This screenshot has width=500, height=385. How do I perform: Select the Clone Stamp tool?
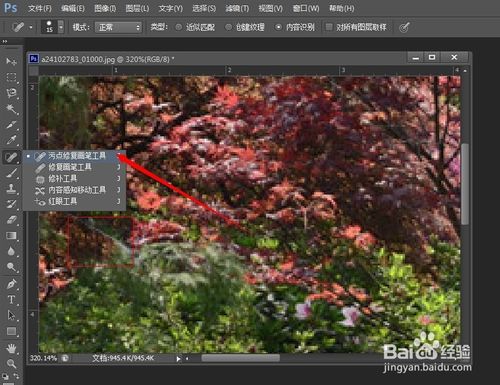pos(11,188)
